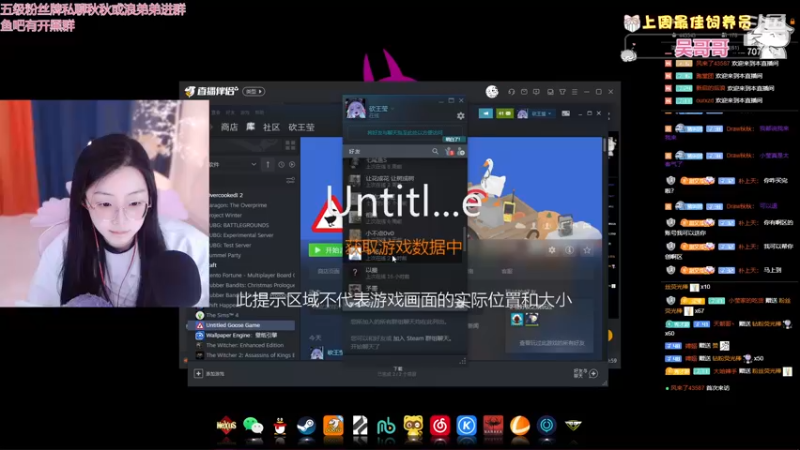Open library filter sliders icon

tap(290, 180)
